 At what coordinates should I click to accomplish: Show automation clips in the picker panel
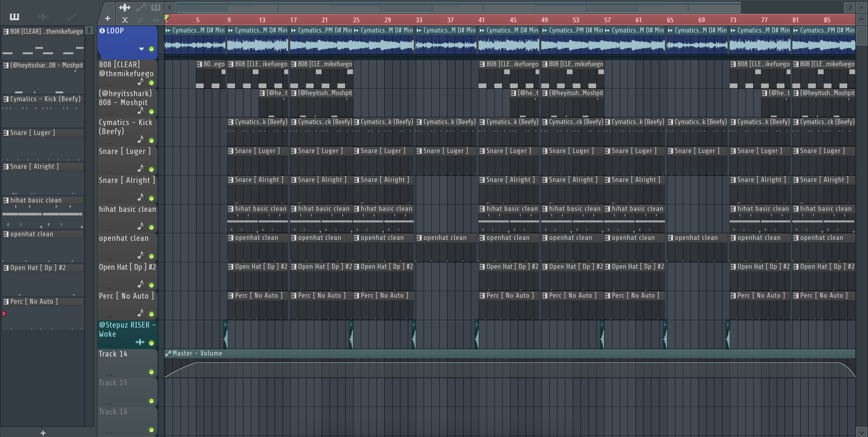72,17
